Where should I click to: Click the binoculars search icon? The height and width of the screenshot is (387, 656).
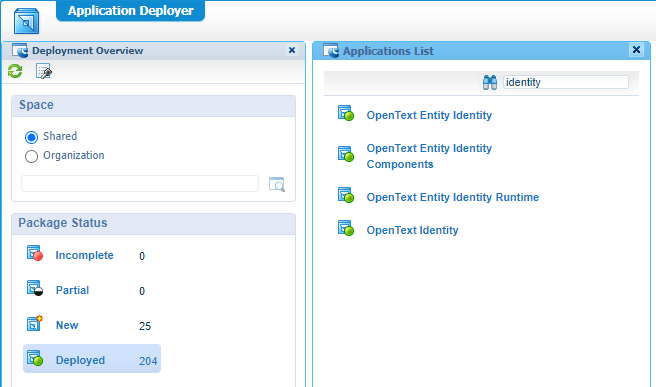click(x=490, y=82)
